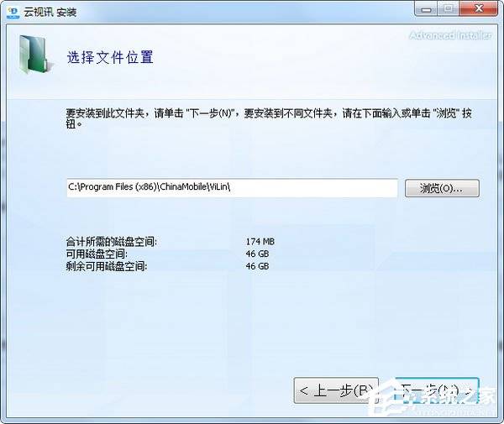Click inside the install path text field
The height and width of the screenshot is (424, 504).
click(231, 188)
